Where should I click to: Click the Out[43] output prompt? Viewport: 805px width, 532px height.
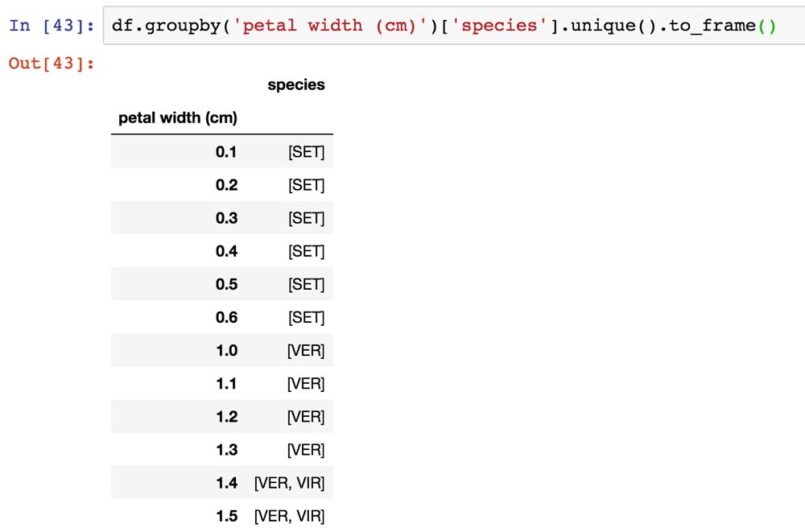52,63
